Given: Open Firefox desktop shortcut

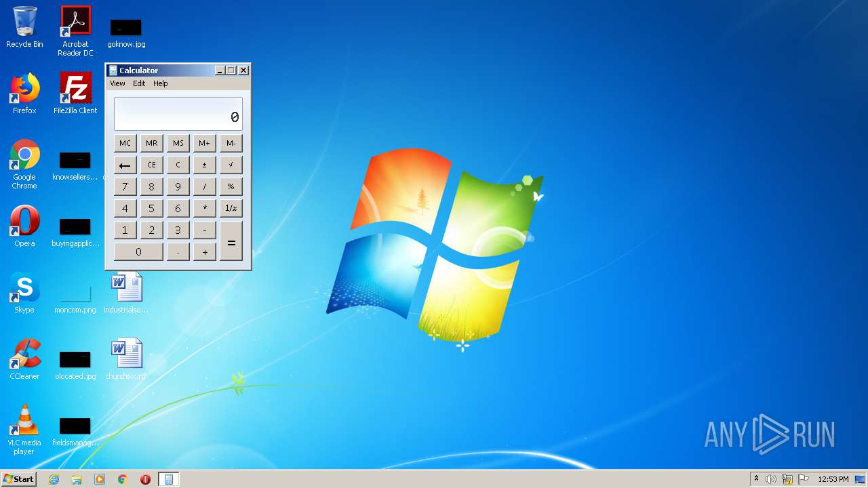Looking at the screenshot, I should tap(24, 94).
